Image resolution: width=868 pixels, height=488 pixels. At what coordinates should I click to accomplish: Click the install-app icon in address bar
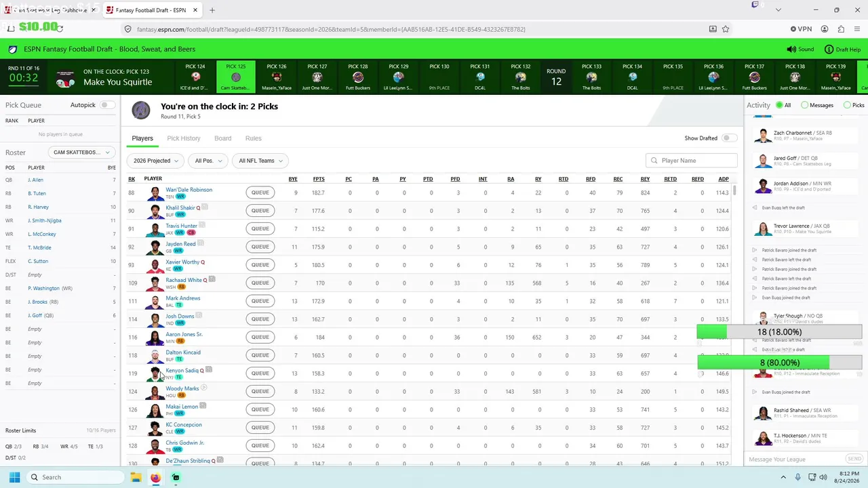[713, 29]
